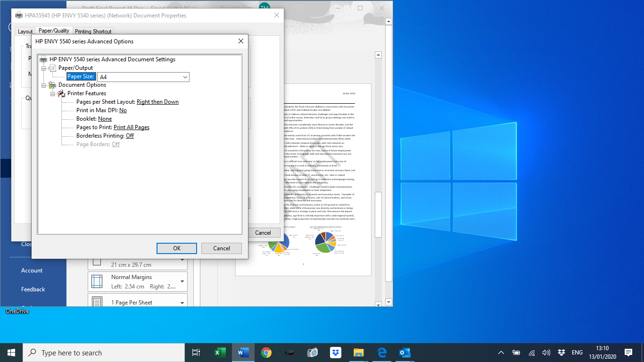This screenshot has height=362, width=644.
Task: Switch to the Printing Shortcut tab
Action: 93,32
